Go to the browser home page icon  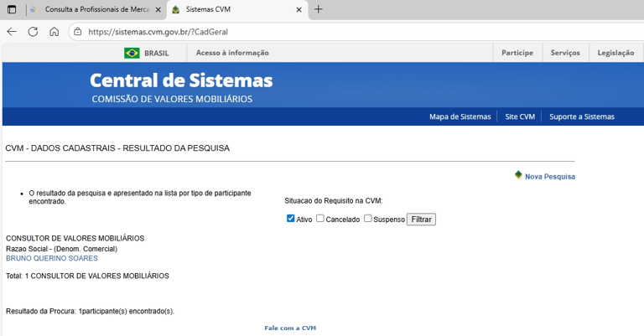(55, 32)
